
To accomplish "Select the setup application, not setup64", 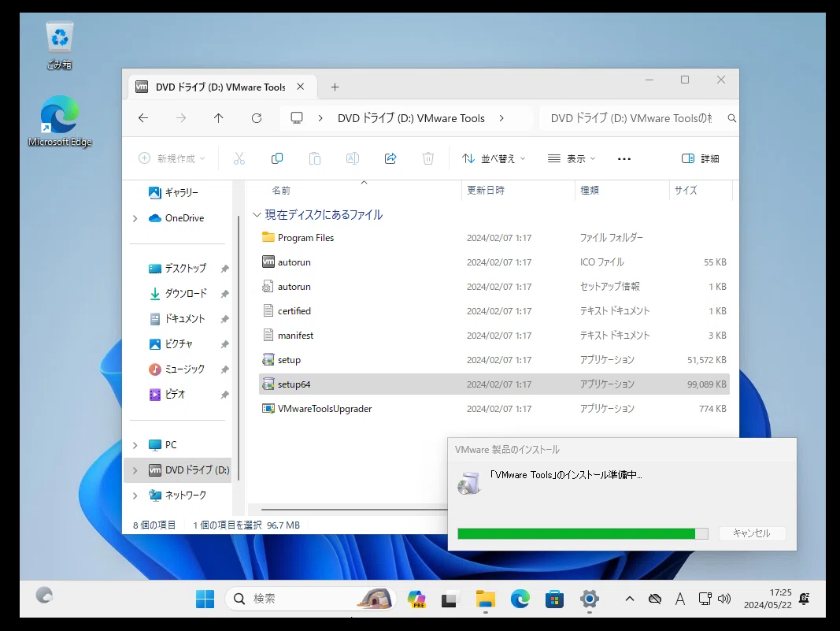I will (x=494, y=360).
